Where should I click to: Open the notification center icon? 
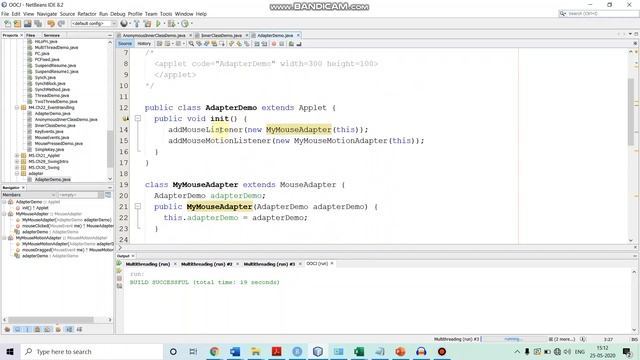627,351
